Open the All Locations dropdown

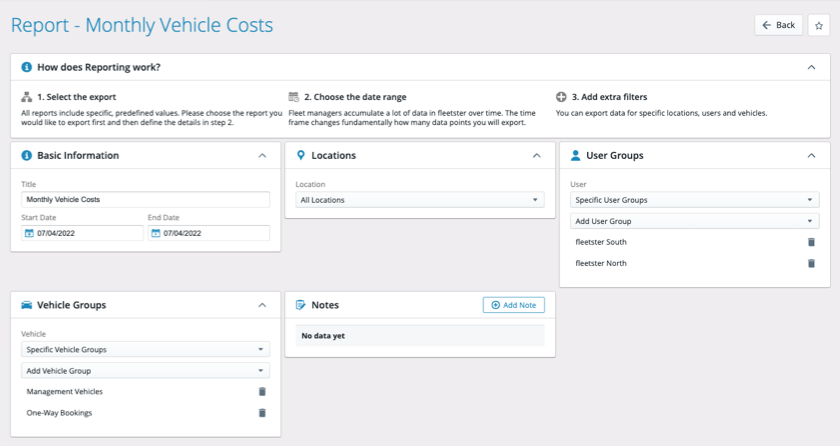419,200
